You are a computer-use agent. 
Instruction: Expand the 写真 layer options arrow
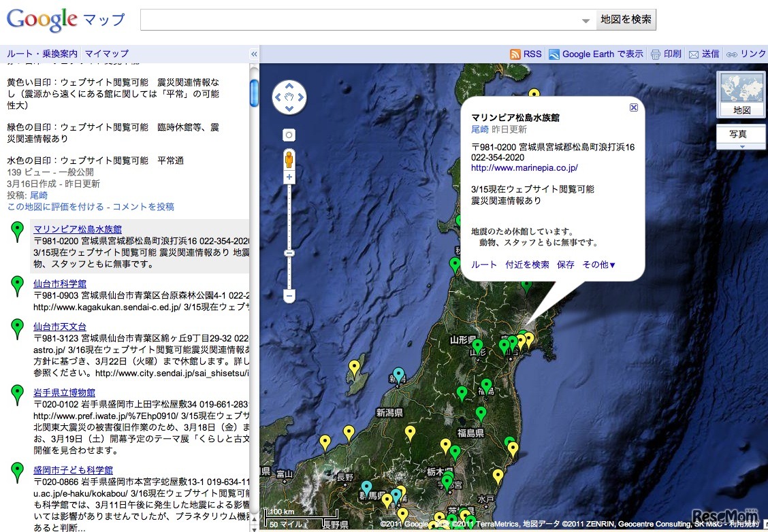[x=742, y=146]
